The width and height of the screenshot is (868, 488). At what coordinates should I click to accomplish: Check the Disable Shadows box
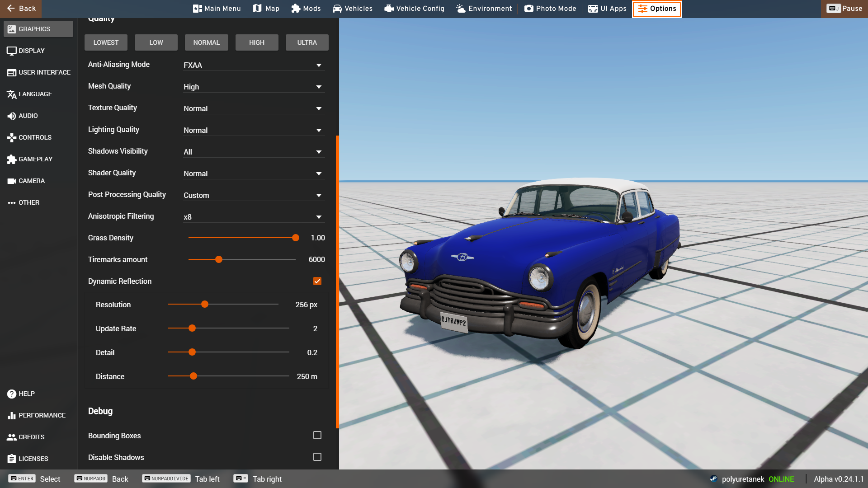coord(317,457)
